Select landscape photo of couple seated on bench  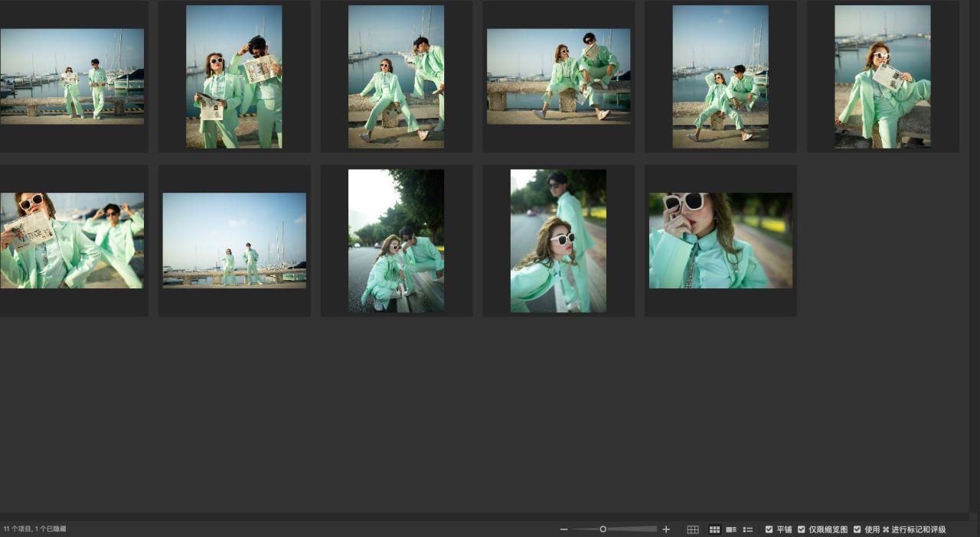coord(559,76)
